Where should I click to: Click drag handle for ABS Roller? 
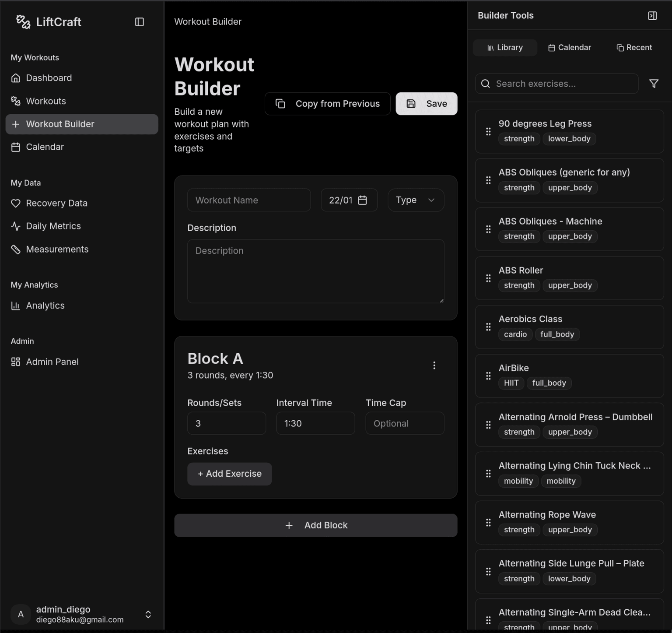488,278
